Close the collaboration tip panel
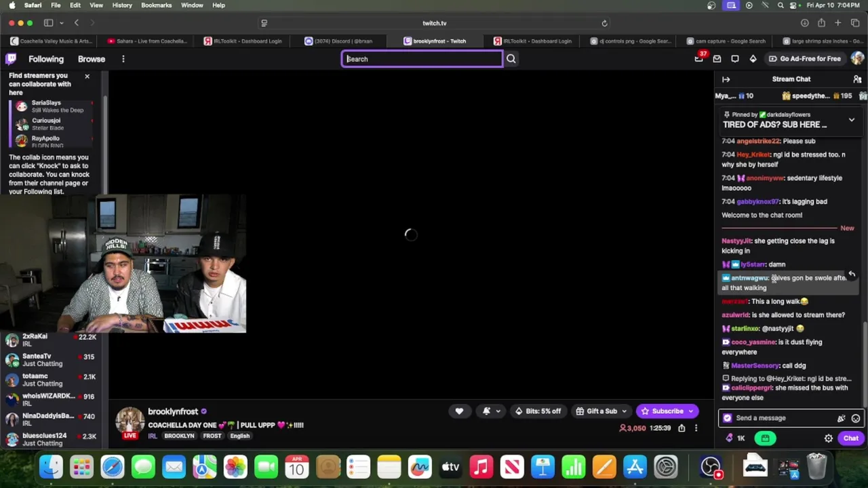The image size is (868, 488). click(87, 76)
